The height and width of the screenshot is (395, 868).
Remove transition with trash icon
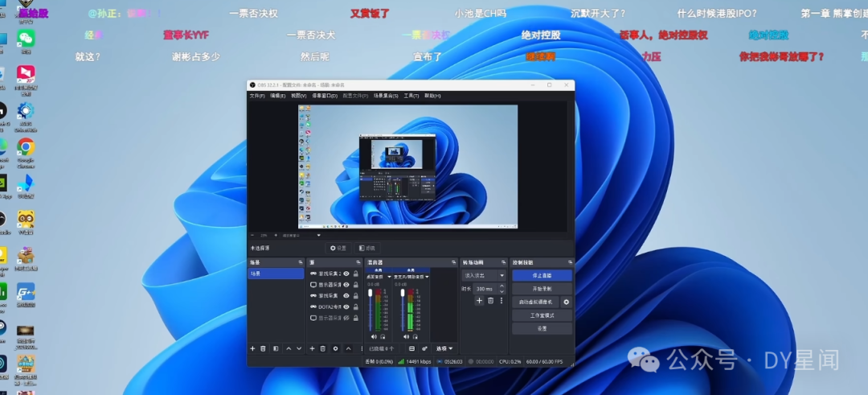[490, 300]
